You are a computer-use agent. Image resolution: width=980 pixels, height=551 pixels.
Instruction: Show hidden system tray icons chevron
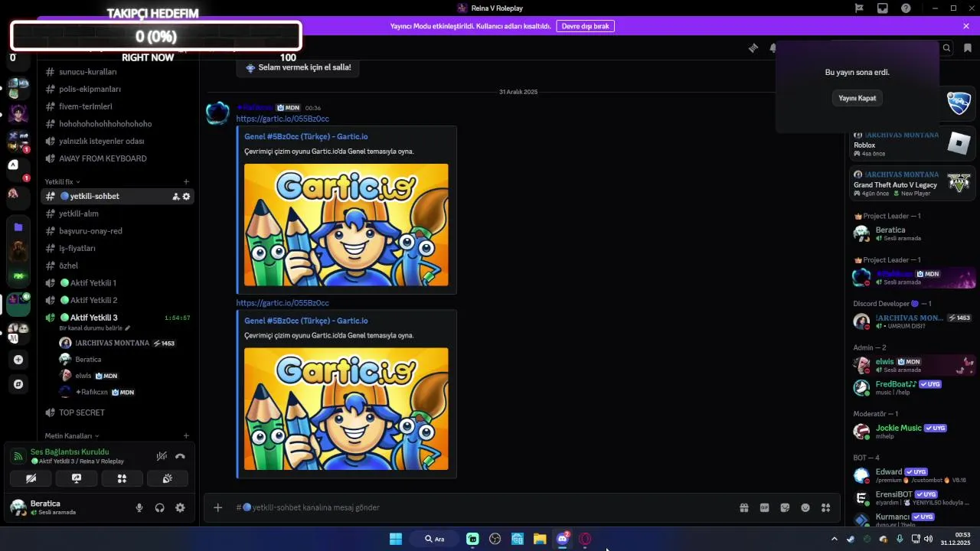tap(835, 539)
